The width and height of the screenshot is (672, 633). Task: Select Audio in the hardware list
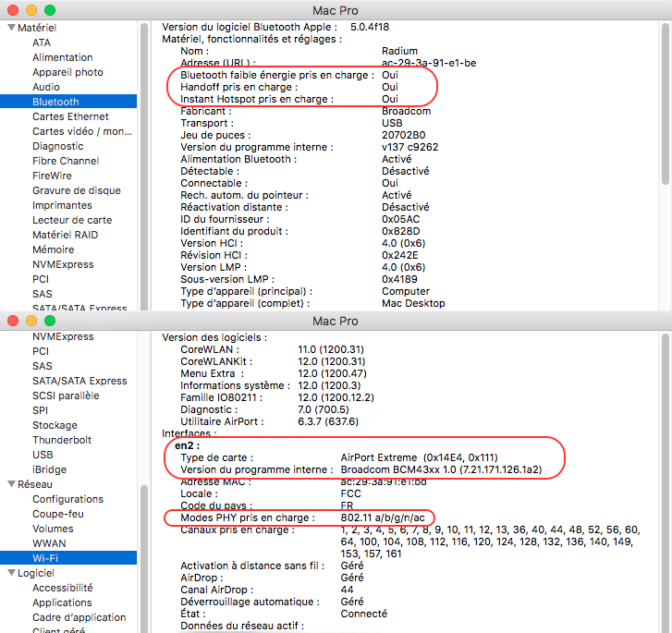coord(46,87)
